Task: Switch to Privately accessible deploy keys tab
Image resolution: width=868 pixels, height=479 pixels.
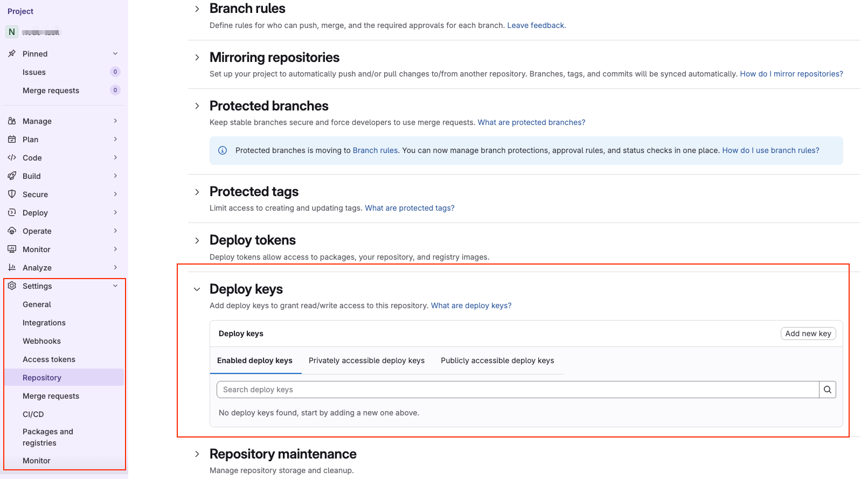Action: click(366, 360)
